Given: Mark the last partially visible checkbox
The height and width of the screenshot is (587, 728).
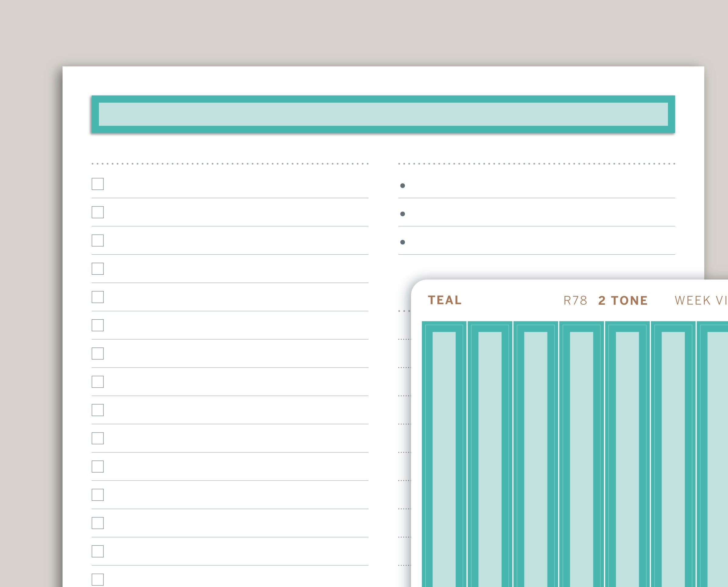Looking at the screenshot, I should [98, 579].
